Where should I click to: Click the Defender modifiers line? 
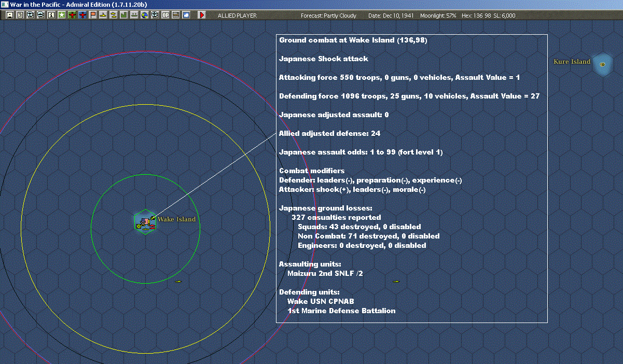pyautogui.click(x=370, y=180)
